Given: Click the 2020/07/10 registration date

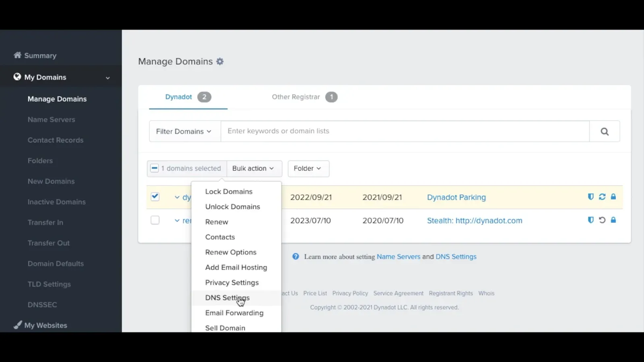Looking at the screenshot, I should pos(383,220).
